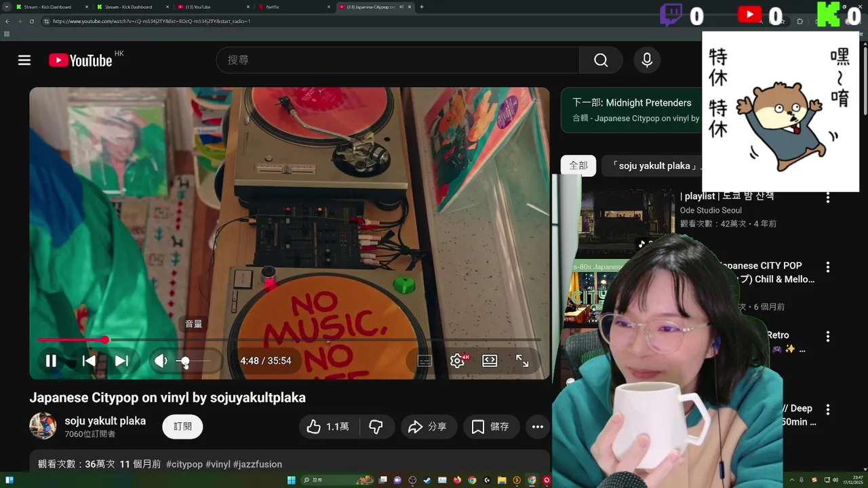Pause the playing video
This screenshot has width=868, height=488.
pos(51,361)
